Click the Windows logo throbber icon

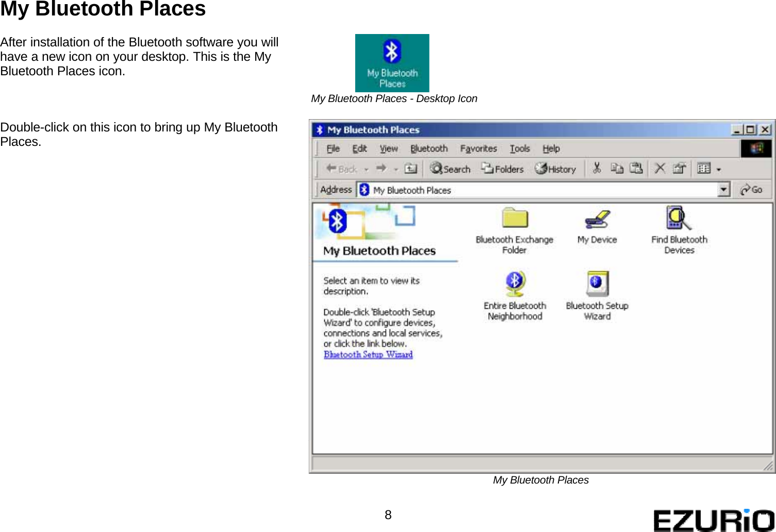click(756, 148)
